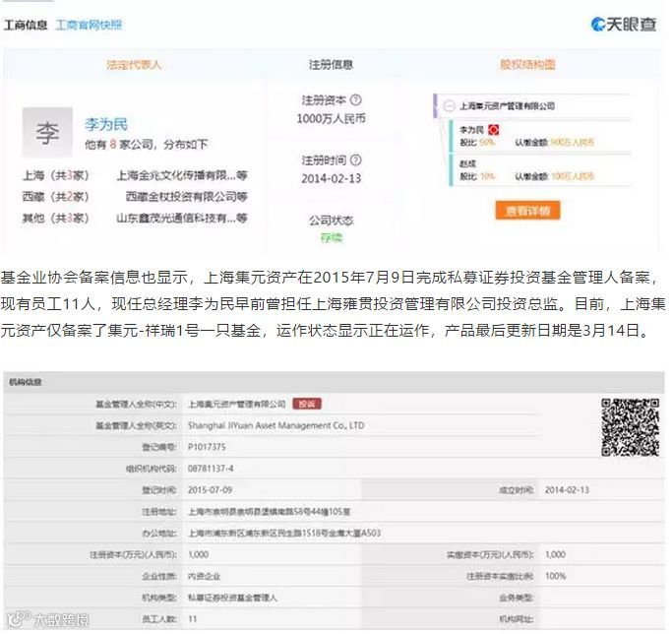
Task: Click the 100% paid-in ratio value
Action: click(x=556, y=576)
